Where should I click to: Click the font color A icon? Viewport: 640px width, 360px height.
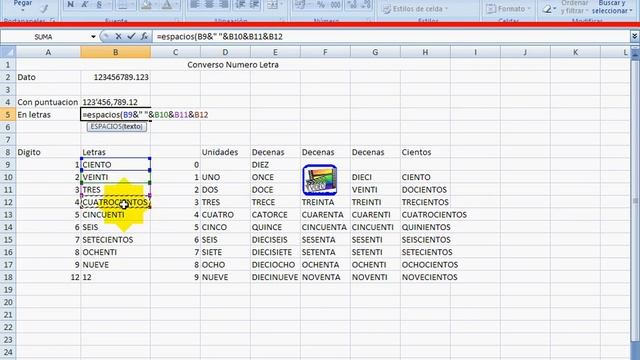point(167,4)
